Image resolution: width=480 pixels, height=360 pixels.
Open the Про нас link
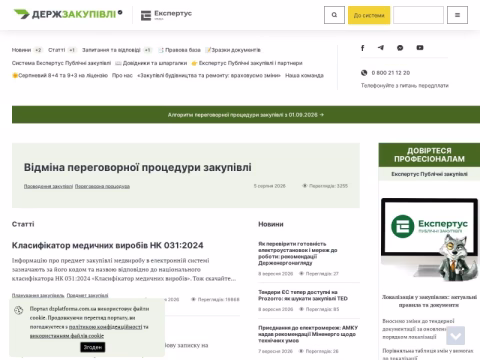122,75
